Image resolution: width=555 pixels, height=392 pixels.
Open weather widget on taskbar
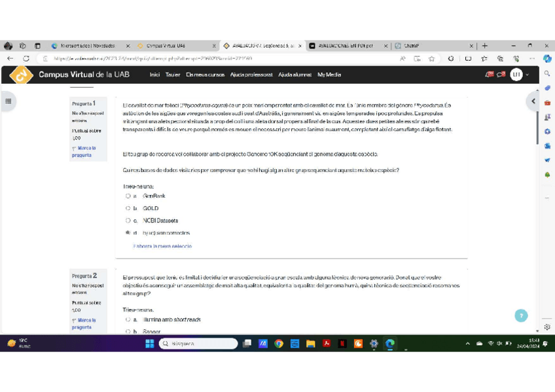(18, 344)
